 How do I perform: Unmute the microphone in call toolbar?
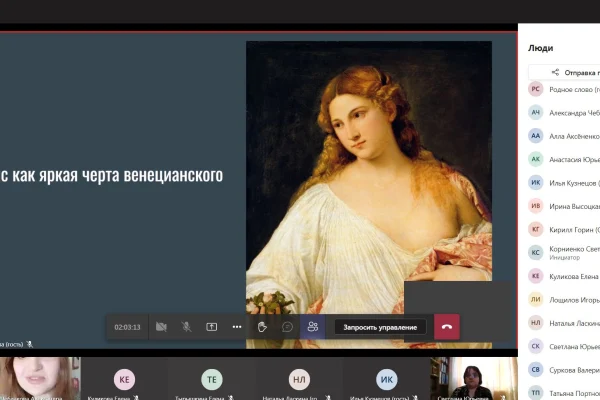tap(186, 326)
